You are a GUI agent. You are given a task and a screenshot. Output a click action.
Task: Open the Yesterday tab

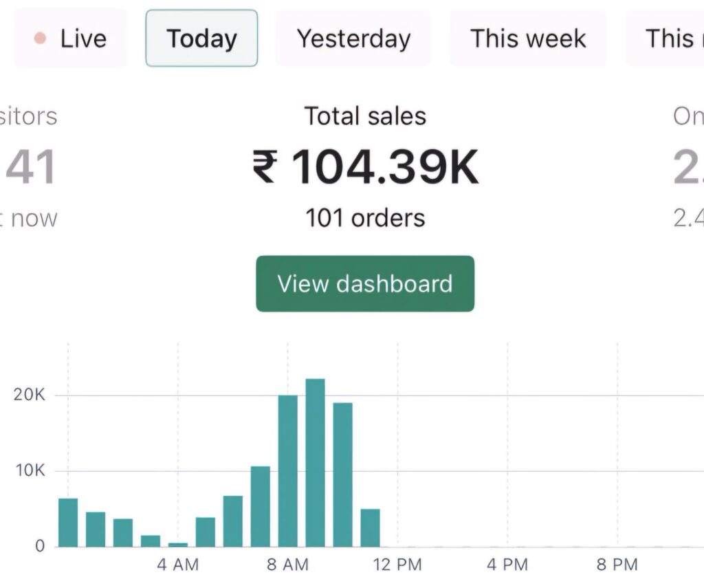pos(353,39)
